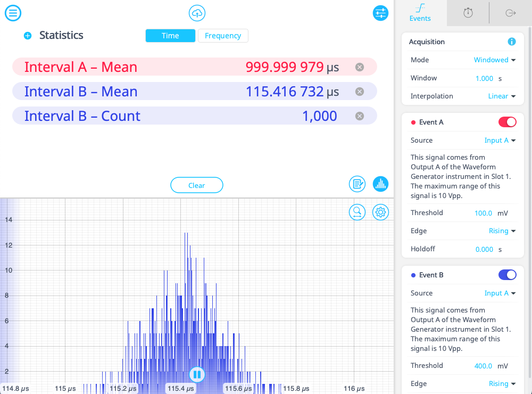The image size is (532, 394).
Task: Click the histogram zoom magnifier icon
Action: tap(357, 212)
